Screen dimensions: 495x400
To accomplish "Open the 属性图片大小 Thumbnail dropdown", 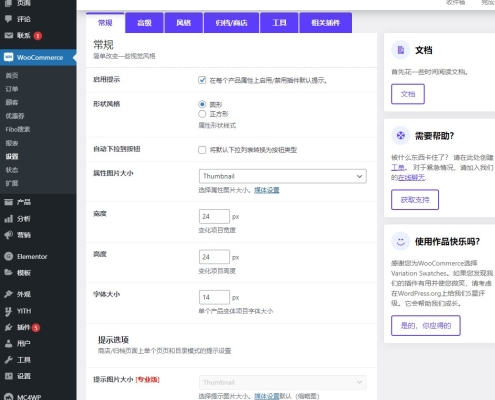I will coord(283,176).
